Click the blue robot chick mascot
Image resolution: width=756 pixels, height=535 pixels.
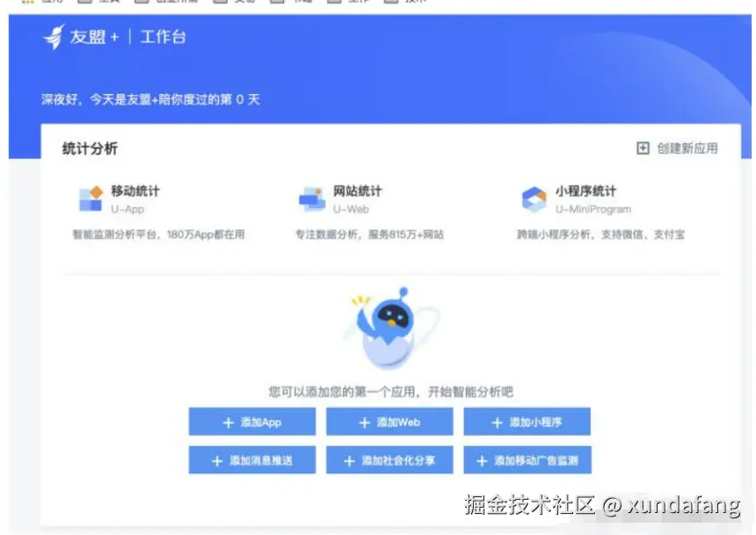point(391,328)
